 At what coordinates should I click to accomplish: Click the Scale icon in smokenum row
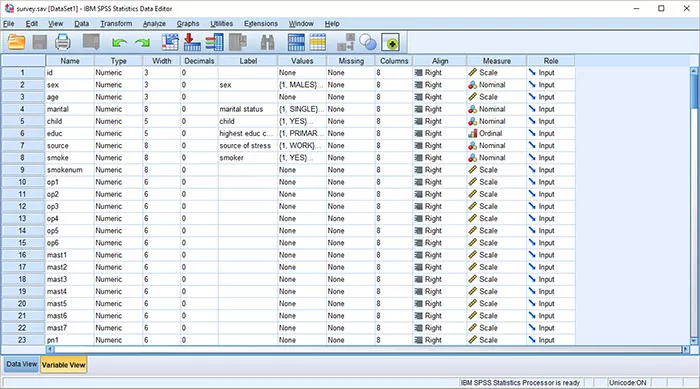click(472, 169)
